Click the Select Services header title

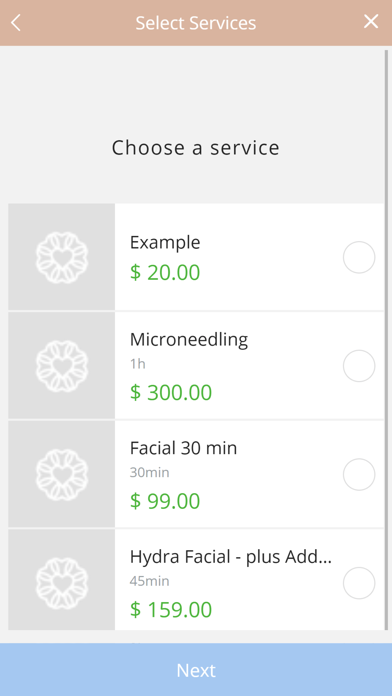pyautogui.click(x=196, y=23)
